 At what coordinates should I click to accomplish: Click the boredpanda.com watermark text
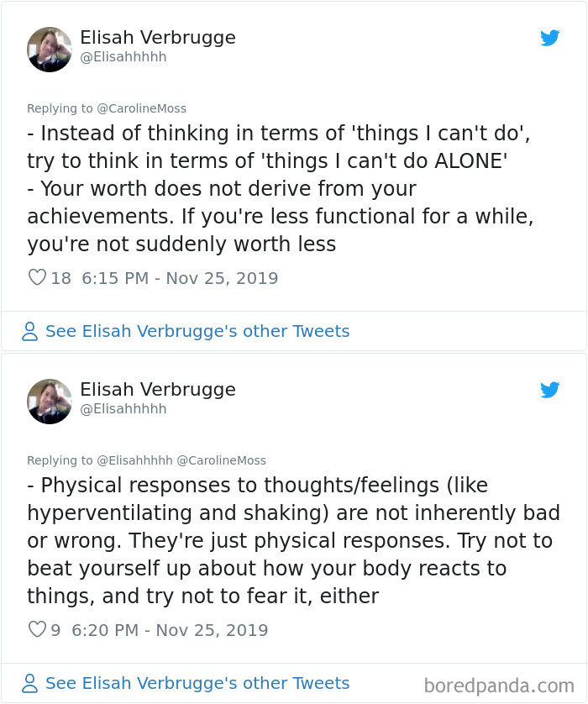501,683
